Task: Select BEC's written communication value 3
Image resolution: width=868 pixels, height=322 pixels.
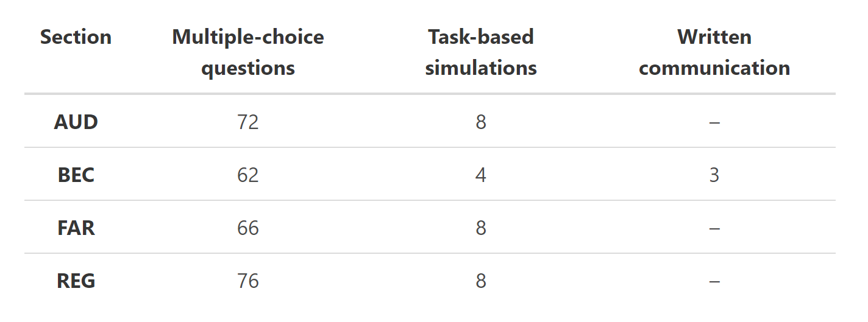Action: tap(714, 175)
